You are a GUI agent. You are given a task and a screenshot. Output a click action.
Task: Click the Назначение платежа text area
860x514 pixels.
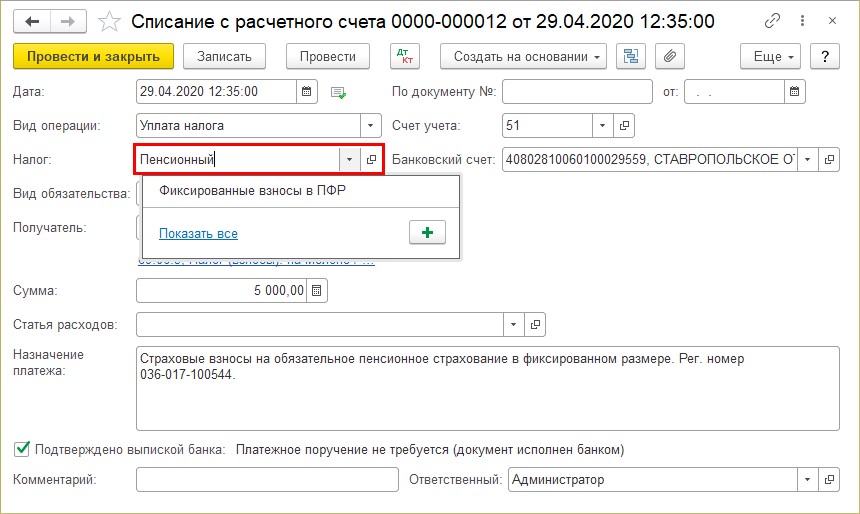[488, 388]
